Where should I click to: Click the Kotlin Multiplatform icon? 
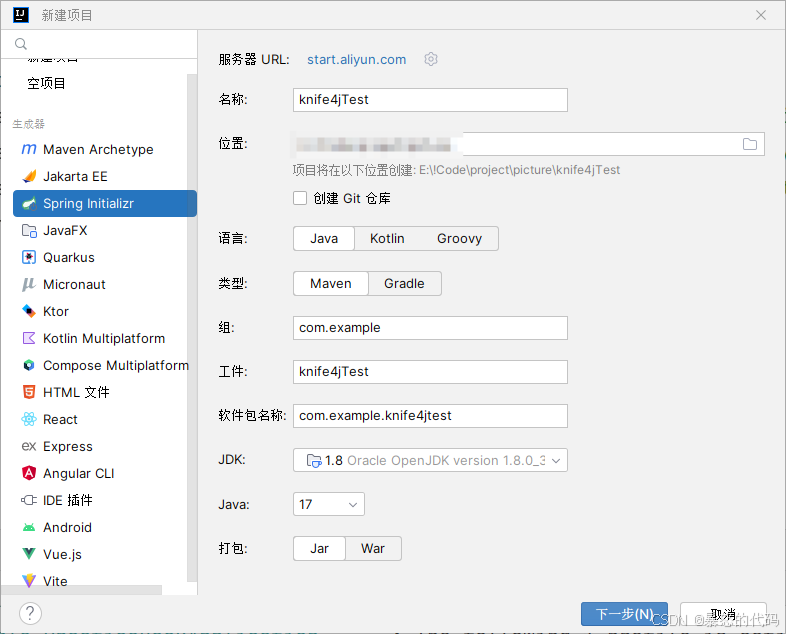click(29, 338)
